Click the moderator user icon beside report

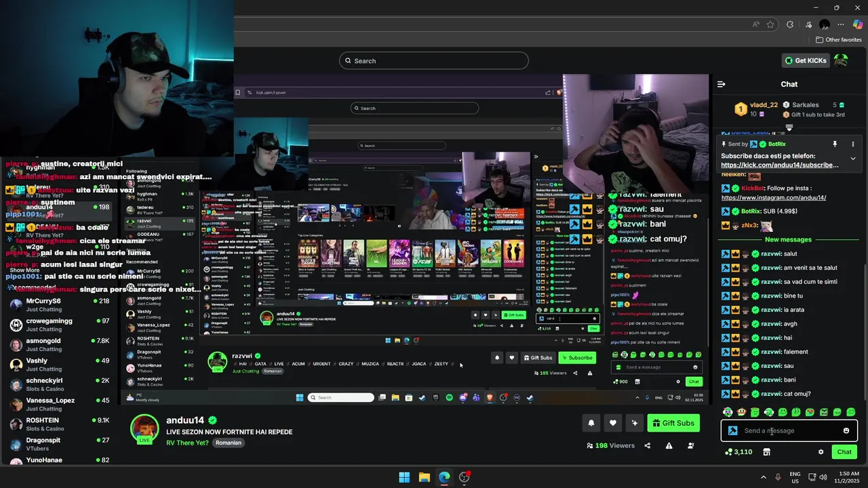point(691,445)
